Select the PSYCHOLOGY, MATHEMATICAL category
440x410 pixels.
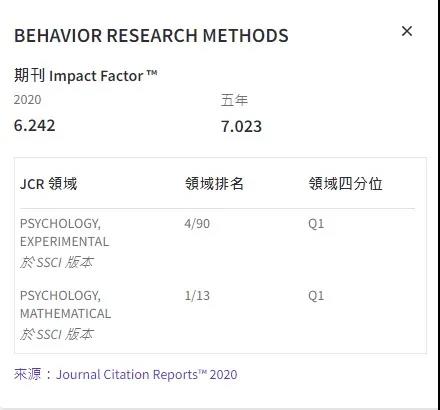tap(66, 304)
